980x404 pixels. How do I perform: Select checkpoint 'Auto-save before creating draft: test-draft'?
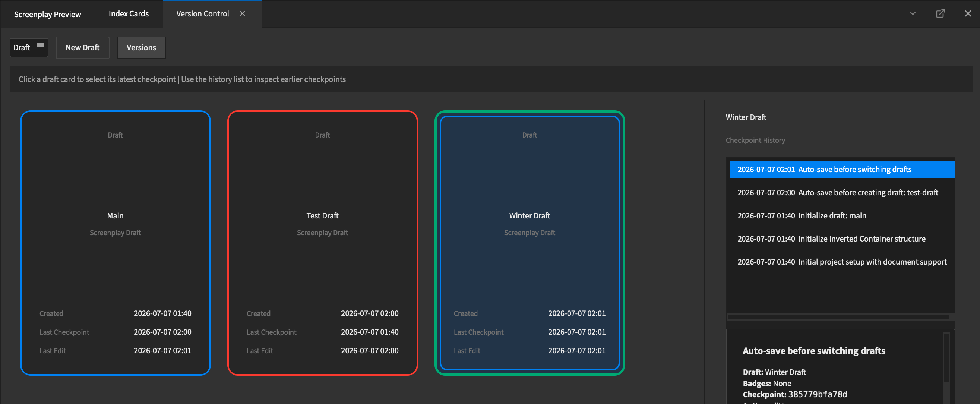coord(841,193)
